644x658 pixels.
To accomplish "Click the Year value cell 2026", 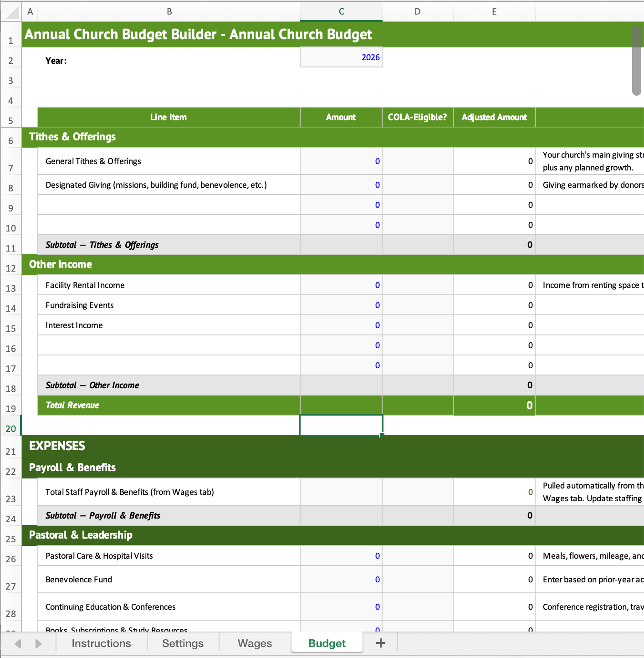I will tap(341, 57).
